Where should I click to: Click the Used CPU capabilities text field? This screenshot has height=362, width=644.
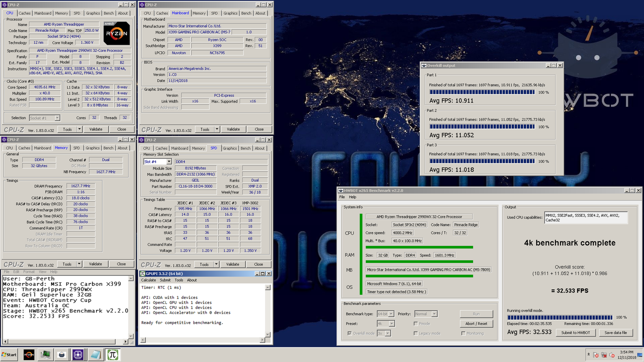pyautogui.click(x=586, y=218)
